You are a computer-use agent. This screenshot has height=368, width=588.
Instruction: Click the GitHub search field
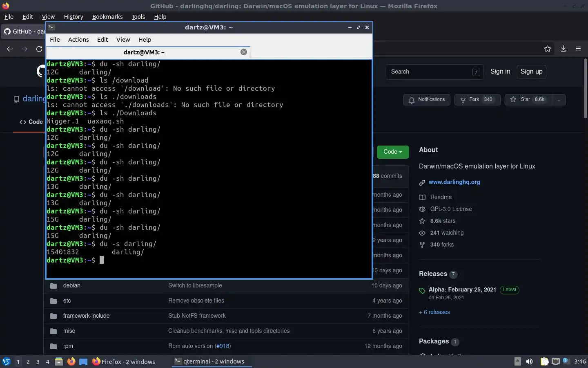tap(434, 72)
